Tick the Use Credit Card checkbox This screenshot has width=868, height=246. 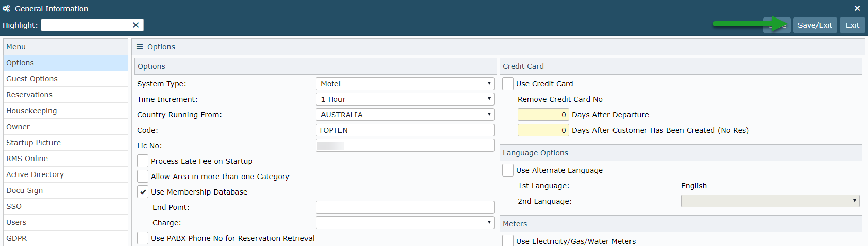(x=508, y=84)
